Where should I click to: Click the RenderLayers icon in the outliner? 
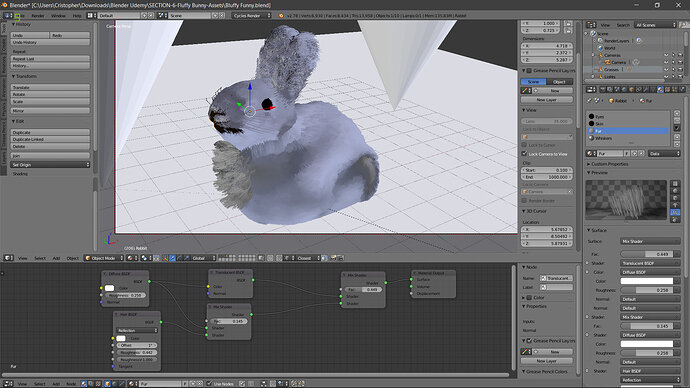pyautogui.click(x=600, y=40)
